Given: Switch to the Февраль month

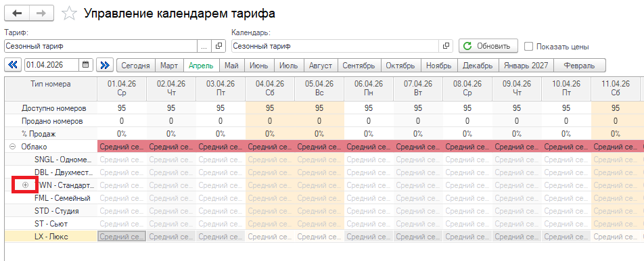Looking at the screenshot, I should 580,65.
